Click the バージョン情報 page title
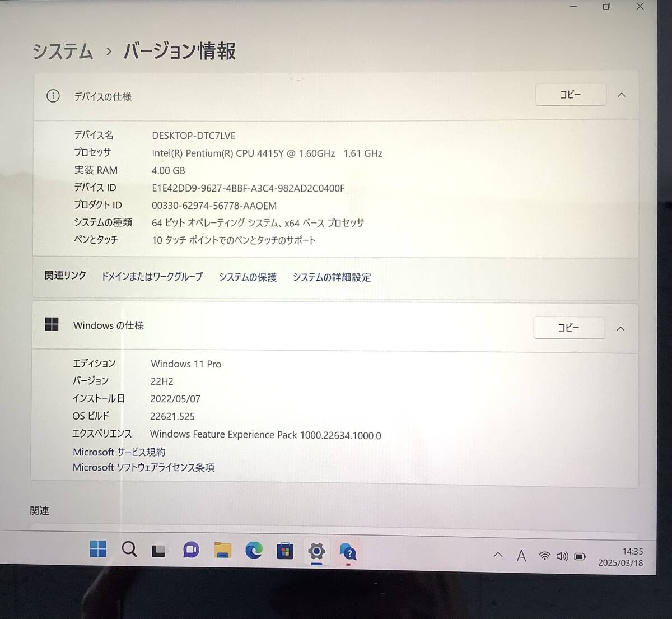 click(x=179, y=51)
